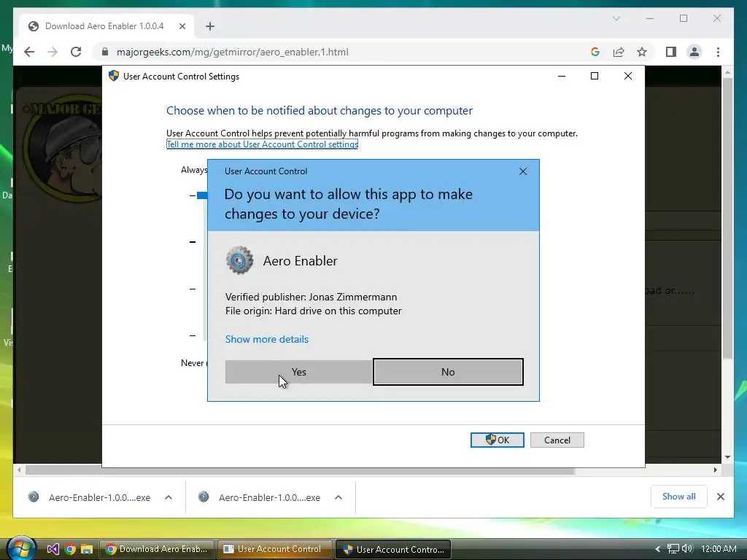The width and height of the screenshot is (747, 560).
Task: Click the Google icon in address bar
Action: [595, 52]
